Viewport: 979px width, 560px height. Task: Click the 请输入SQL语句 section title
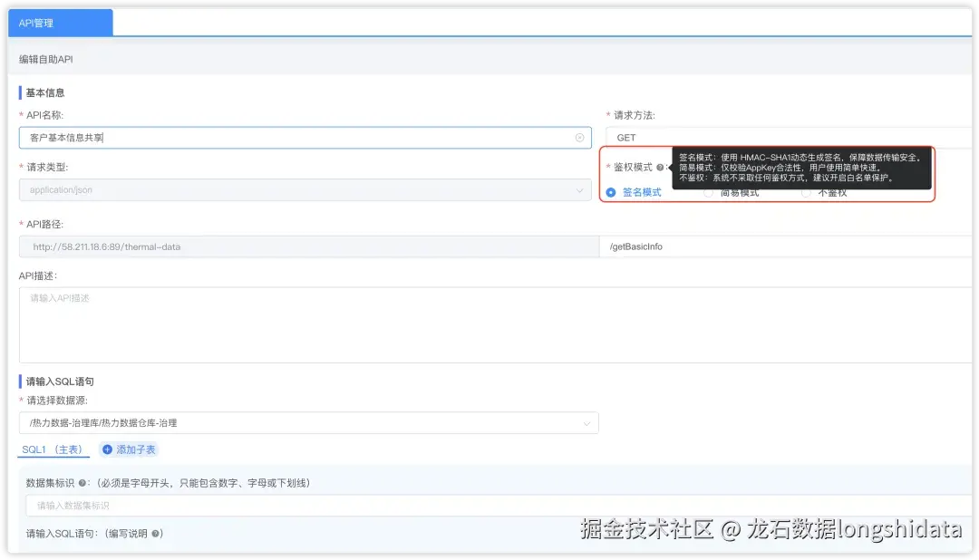tap(60, 381)
